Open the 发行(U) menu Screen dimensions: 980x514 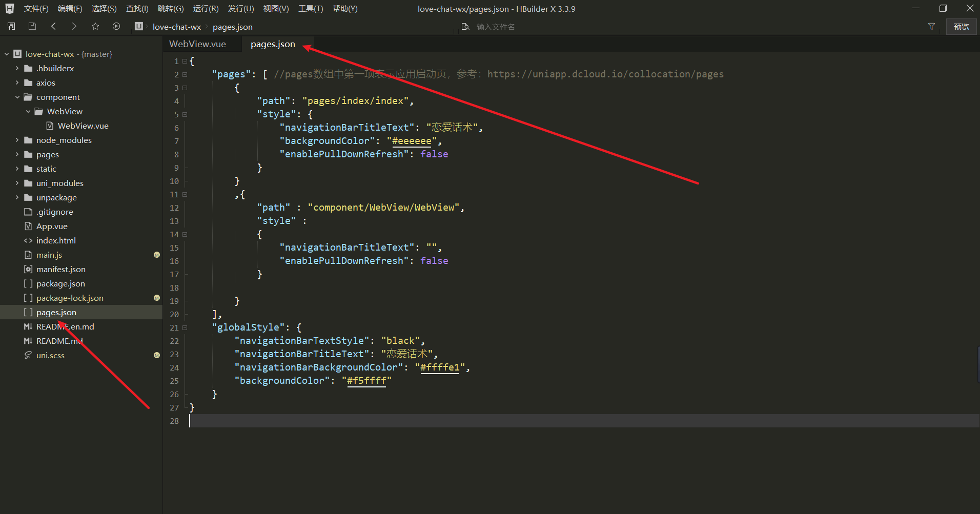pos(241,9)
